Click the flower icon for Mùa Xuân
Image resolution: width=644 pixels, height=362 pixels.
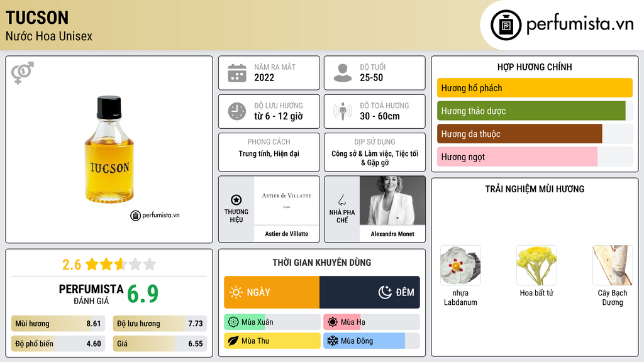[x=233, y=322]
